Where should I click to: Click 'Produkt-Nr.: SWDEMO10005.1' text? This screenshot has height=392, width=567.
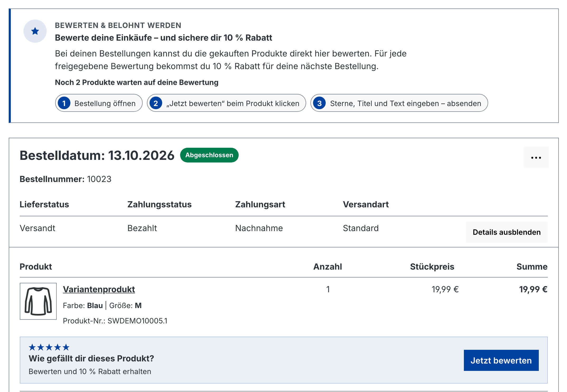(115, 321)
